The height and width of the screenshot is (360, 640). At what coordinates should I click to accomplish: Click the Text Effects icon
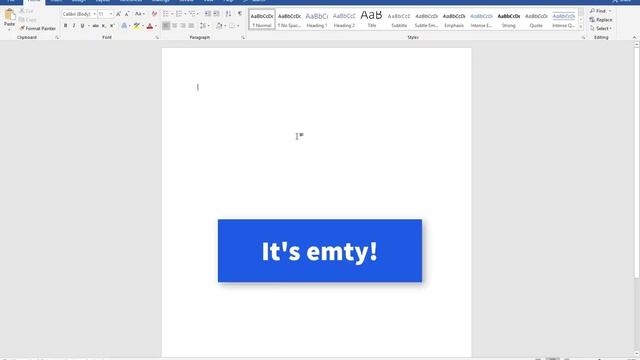(x=124, y=26)
